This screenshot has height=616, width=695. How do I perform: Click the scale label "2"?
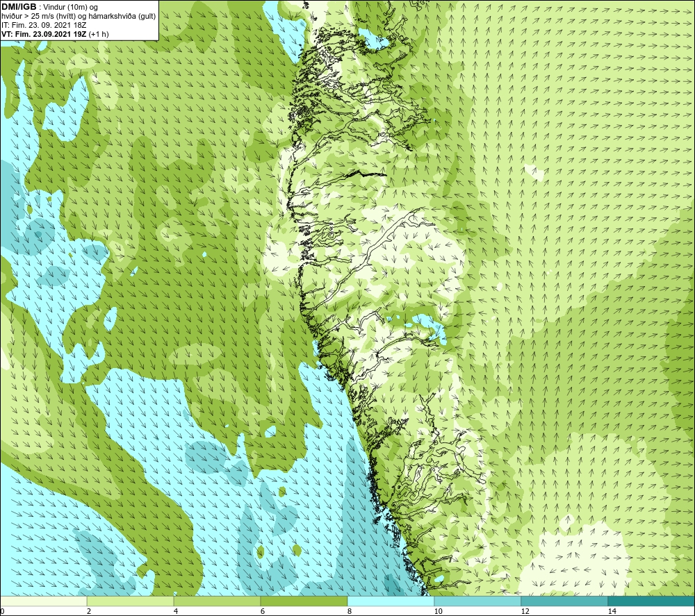click(89, 612)
